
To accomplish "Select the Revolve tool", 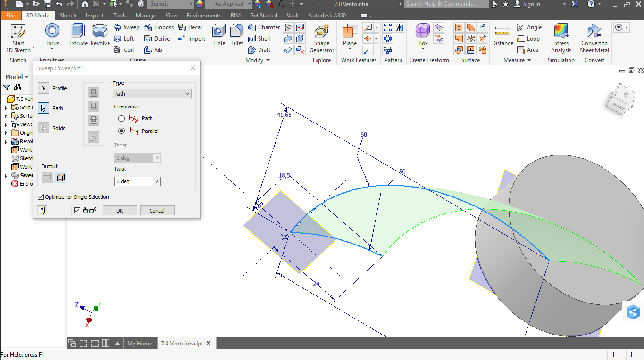I will tap(100, 35).
